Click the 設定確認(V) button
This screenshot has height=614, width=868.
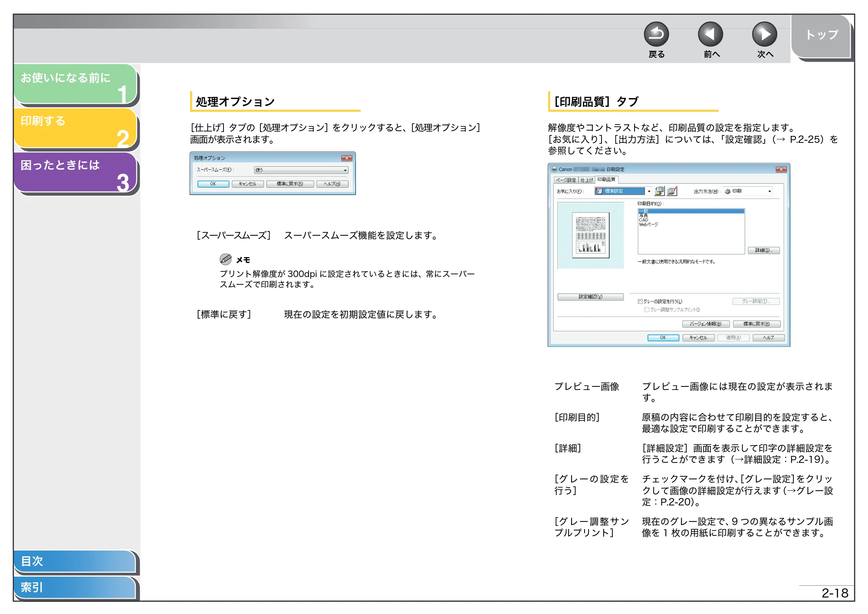tap(591, 297)
